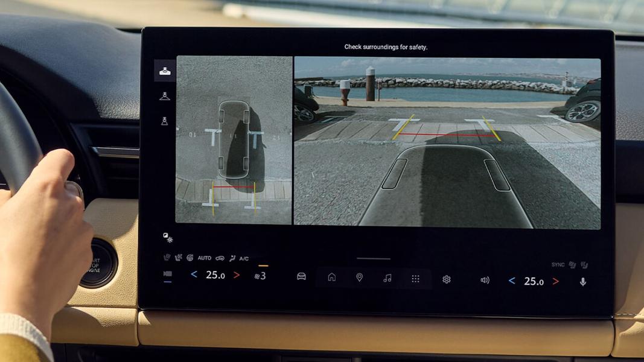The width and height of the screenshot is (644, 362).
Task: Tap the rear camera view image
Action: tap(447, 143)
